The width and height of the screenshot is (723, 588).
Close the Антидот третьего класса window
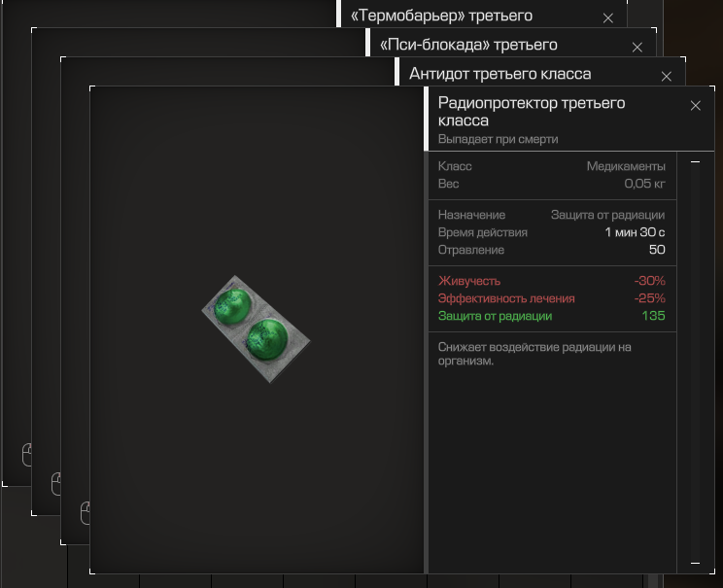[x=666, y=76]
